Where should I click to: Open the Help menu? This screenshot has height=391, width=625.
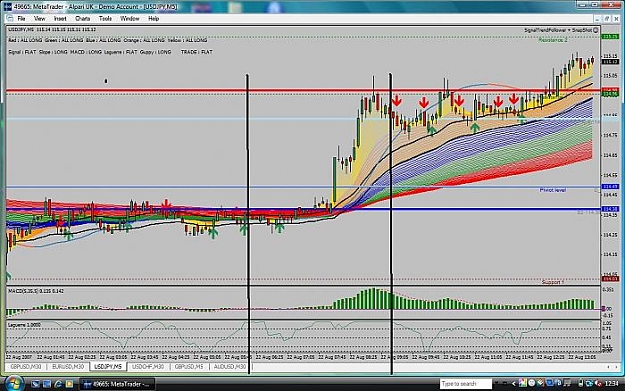[x=153, y=18]
